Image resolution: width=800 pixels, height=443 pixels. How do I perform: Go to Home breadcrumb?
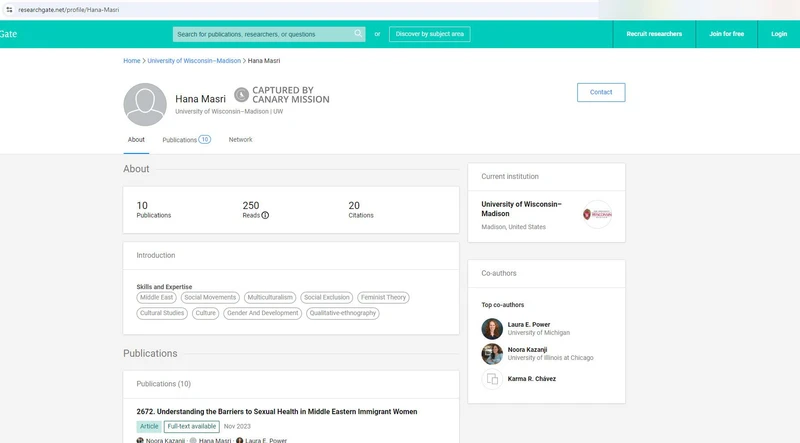click(x=132, y=61)
